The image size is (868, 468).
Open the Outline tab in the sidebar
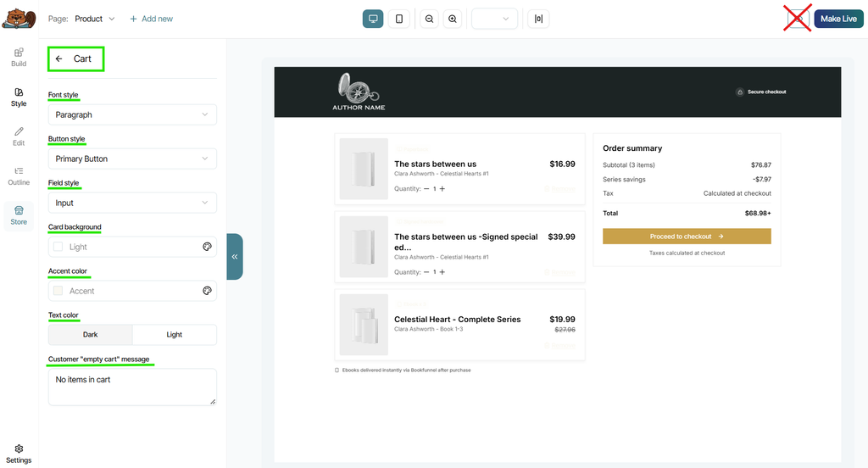point(19,176)
